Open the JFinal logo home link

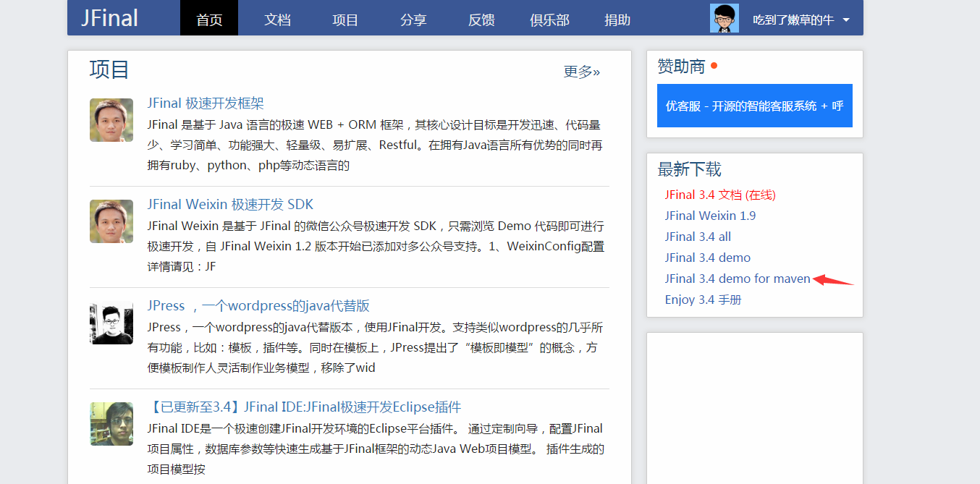(x=109, y=18)
